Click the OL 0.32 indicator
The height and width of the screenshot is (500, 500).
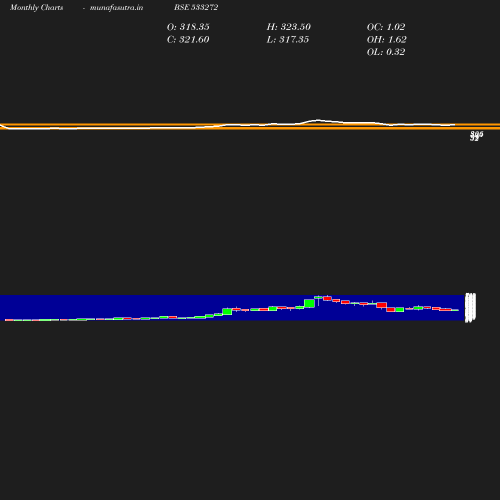(386, 52)
